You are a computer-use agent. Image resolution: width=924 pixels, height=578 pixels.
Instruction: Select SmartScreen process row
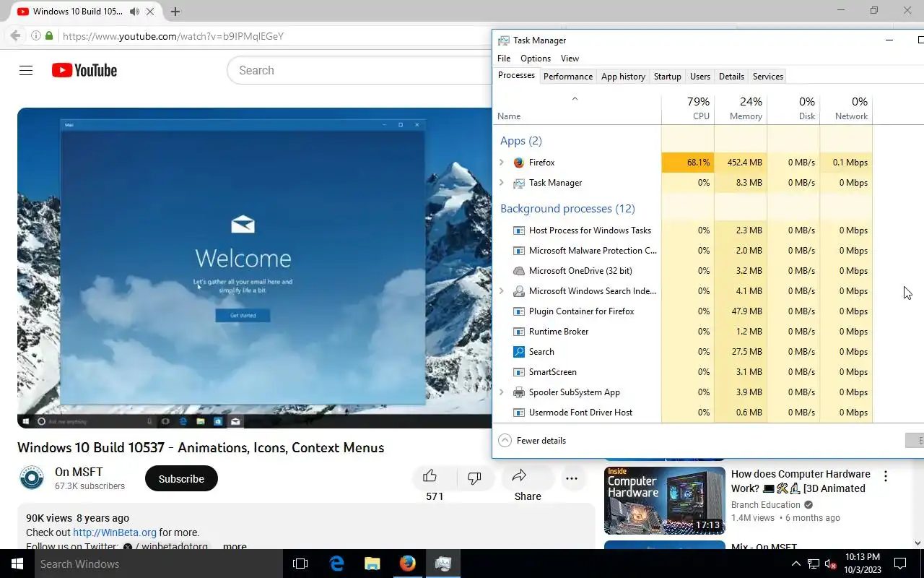(x=683, y=372)
